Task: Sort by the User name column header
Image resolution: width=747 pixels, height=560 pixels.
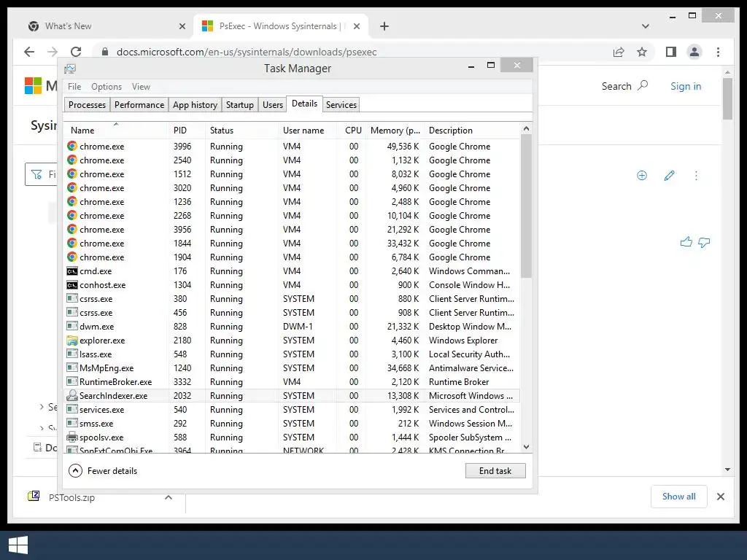Action: (307, 131)
